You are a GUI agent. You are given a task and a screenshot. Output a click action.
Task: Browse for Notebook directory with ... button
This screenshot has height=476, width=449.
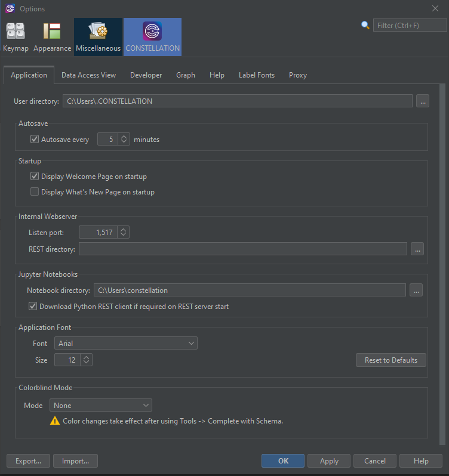point(416,290)
